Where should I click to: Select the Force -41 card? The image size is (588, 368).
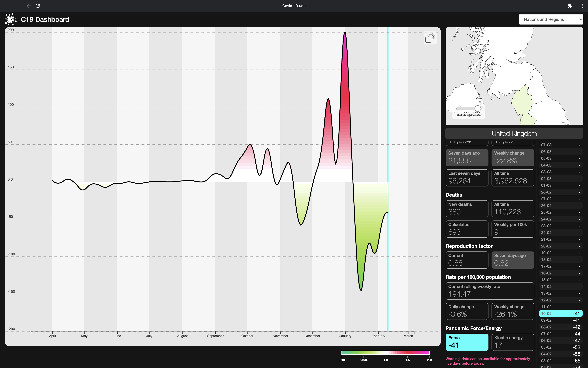467,342
